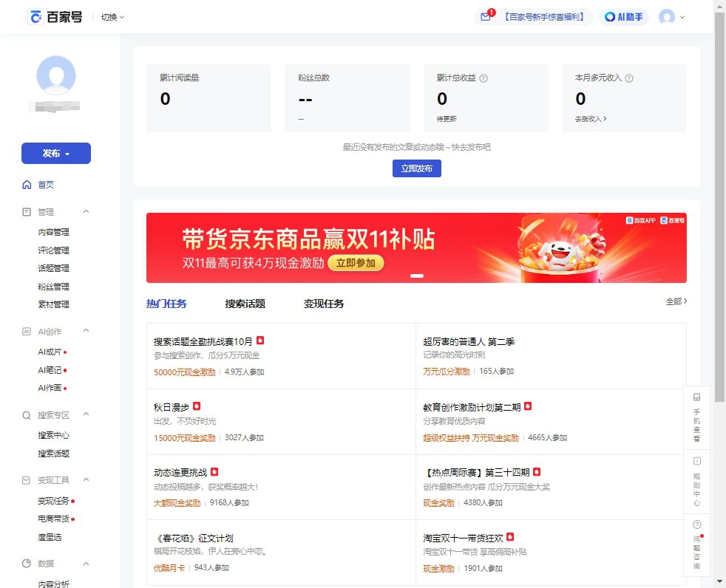Open the 切换 account switch dropdown
Screen dimensions: 726x588
click(x=112, y=17)
